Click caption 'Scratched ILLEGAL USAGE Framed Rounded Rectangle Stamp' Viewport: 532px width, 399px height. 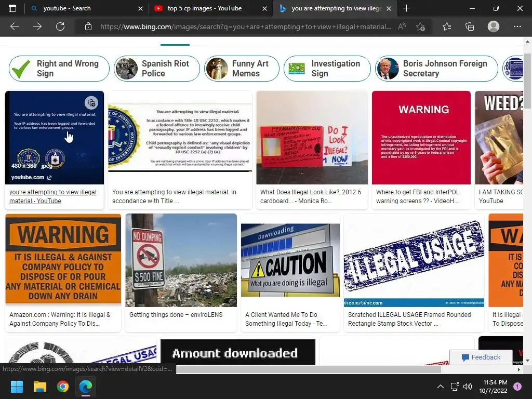pos(409,319)
